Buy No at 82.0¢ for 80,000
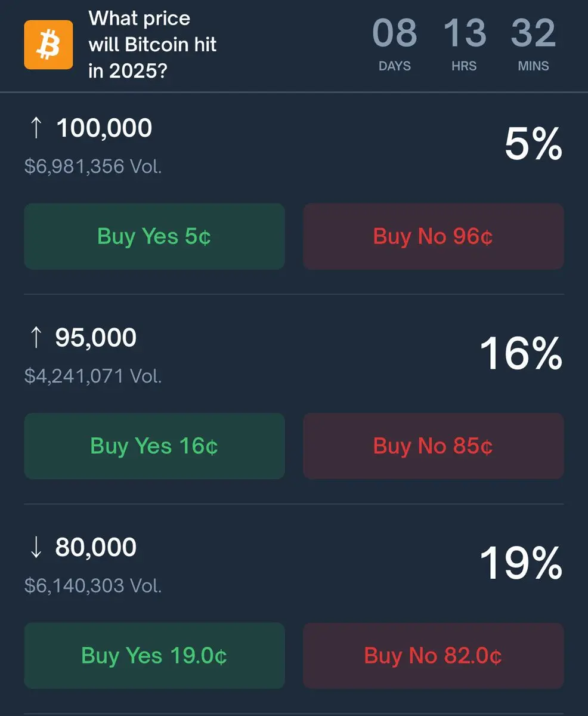The width and height of the screenshot is (588, 716). click(x=434, y=655)
